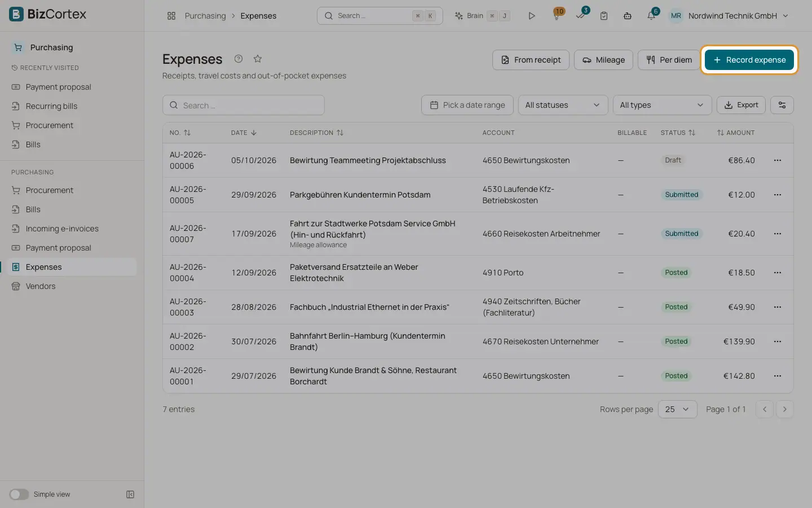812x508 pixels.
Task: Sort the table by No. column
Action: coord(180,133)
